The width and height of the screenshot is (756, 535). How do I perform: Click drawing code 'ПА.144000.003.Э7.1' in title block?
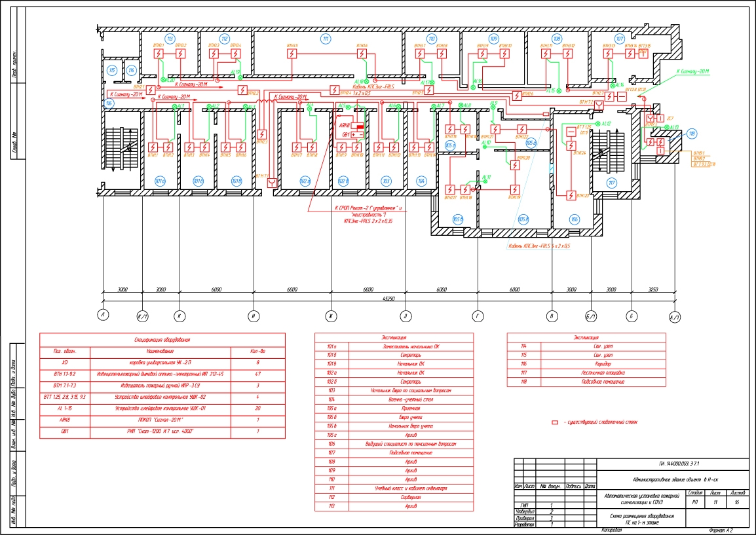click(x=679, y=464)
